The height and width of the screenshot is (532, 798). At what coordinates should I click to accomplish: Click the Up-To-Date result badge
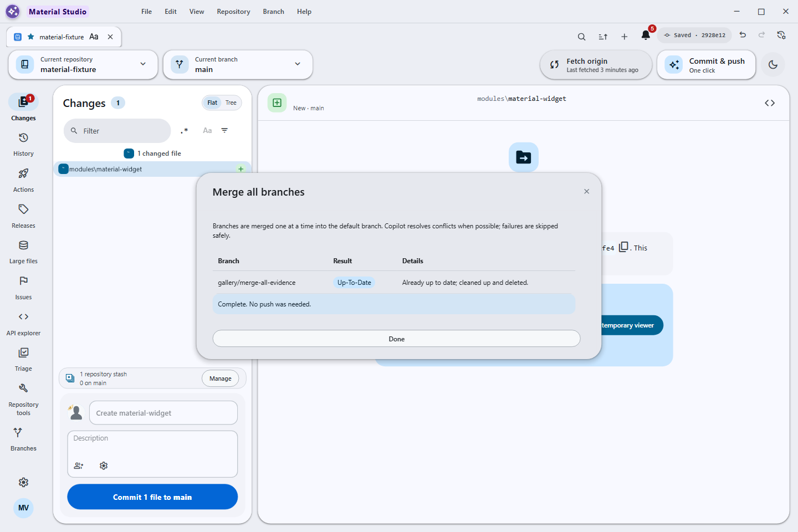pyautogui.click(x=354, y=283)
